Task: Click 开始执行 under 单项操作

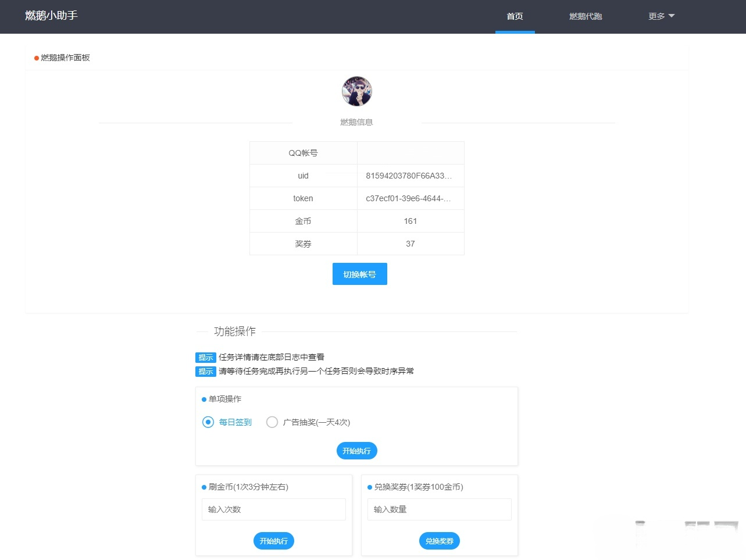Action: (x=356, y=450)
